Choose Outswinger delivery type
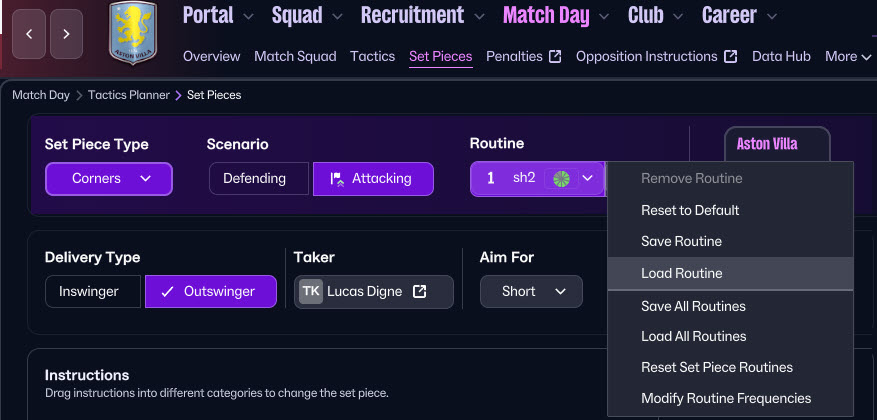 pyautogui.click(x=210, y=292)
